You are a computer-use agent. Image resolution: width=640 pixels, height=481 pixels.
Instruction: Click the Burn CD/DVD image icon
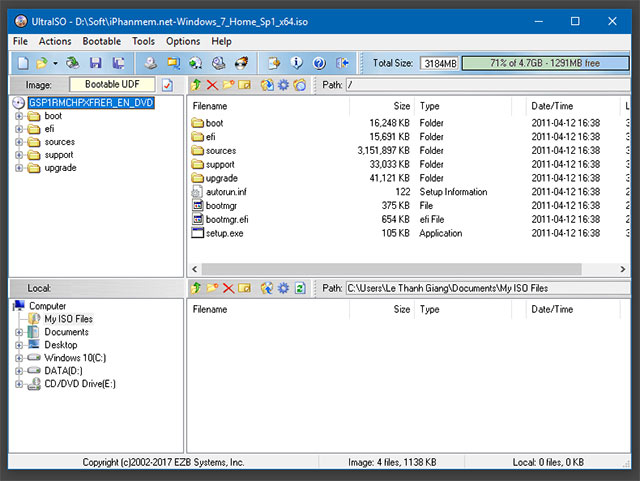click(240, 63)
